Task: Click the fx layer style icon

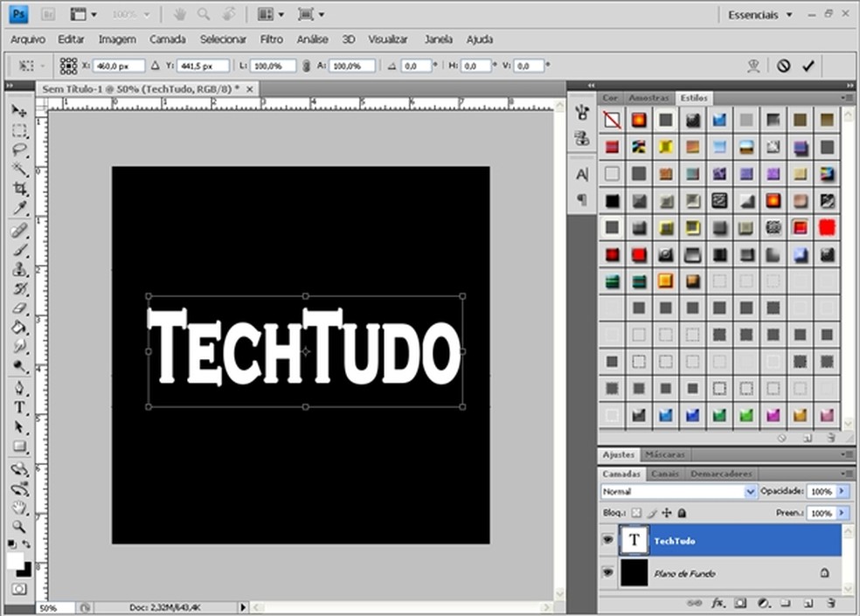Action: coord(718,603)
